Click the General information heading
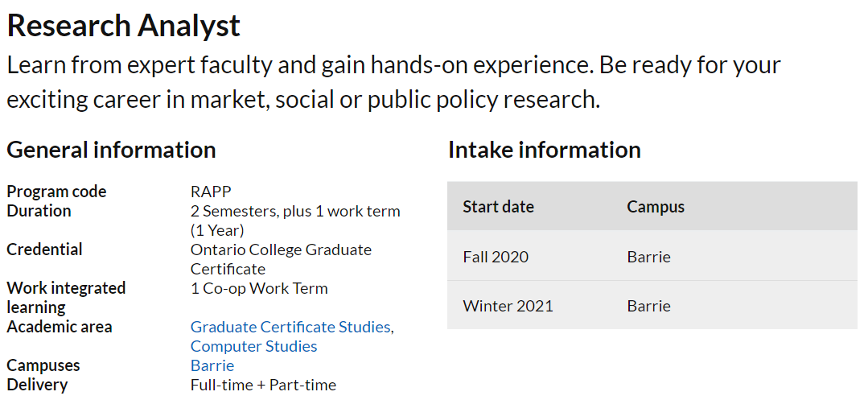 tap(111, 150)
